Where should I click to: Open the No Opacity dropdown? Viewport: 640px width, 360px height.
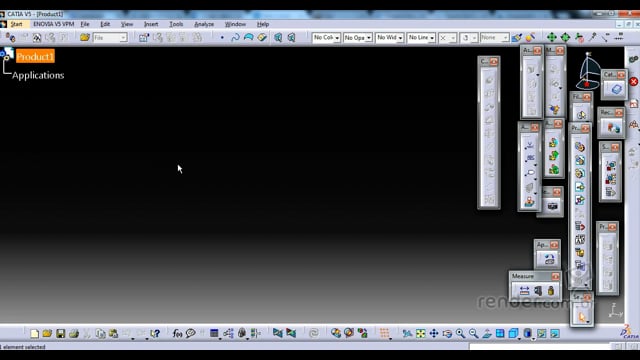coord(369,38)
